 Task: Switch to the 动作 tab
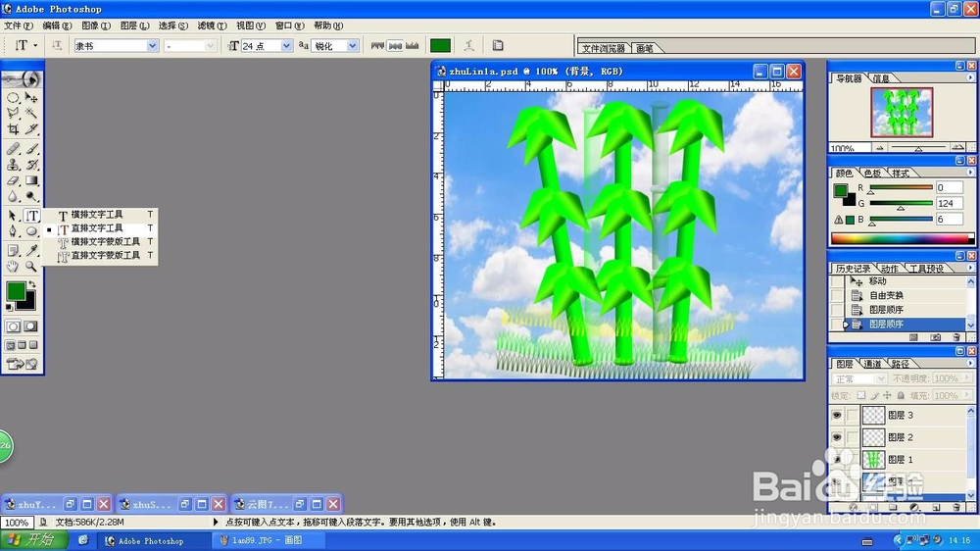[x=890, y=269]
